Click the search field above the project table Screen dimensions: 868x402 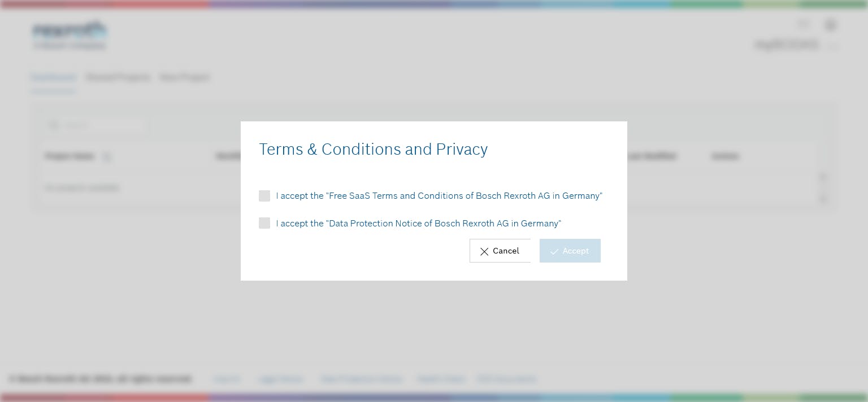tap(102, 125)
